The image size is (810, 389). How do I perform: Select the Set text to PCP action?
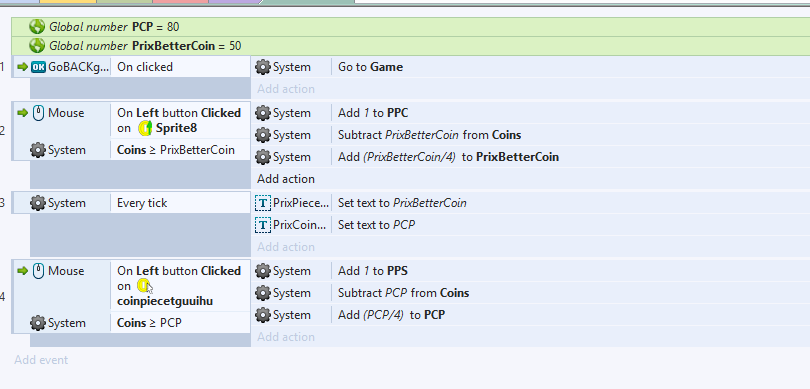(571, 225)
